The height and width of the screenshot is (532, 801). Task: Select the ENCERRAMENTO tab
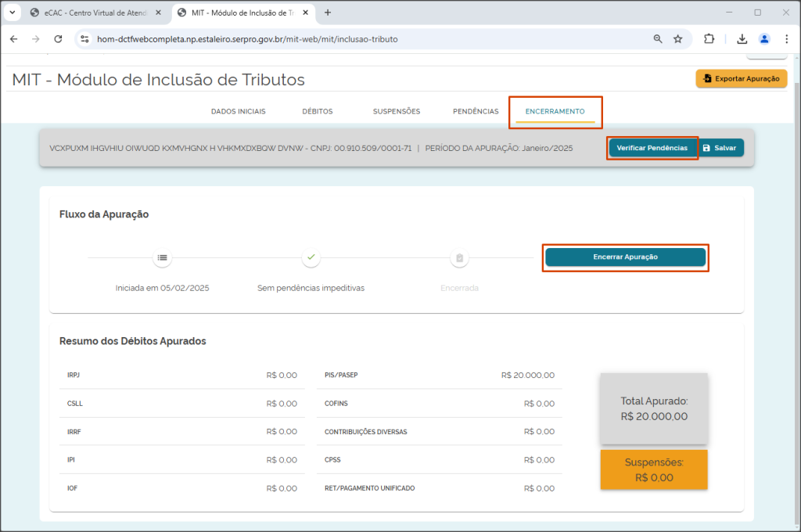tap(555, 111)
